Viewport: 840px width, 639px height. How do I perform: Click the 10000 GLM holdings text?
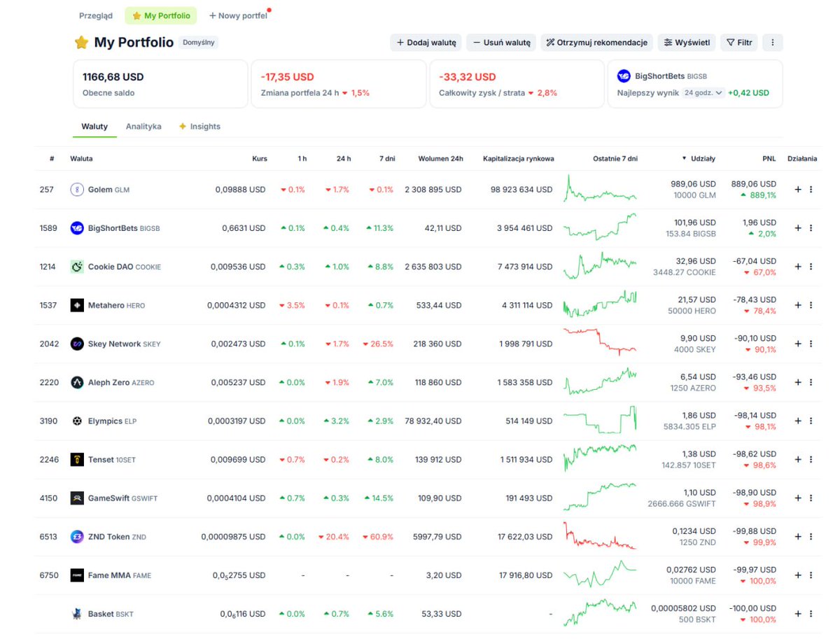coord(695,195)
